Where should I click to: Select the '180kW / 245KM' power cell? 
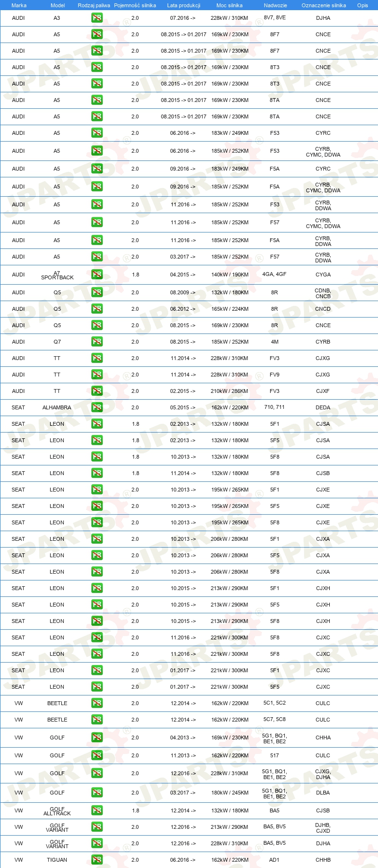point(230,793)
